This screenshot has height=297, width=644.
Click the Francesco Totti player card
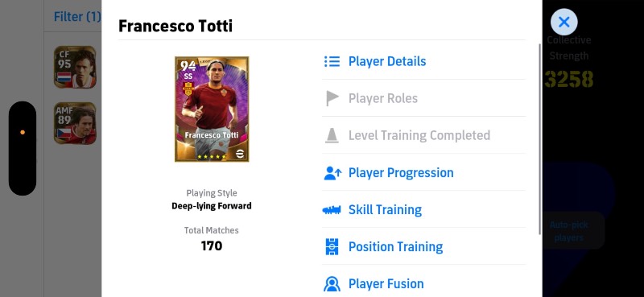click(212, 109)
